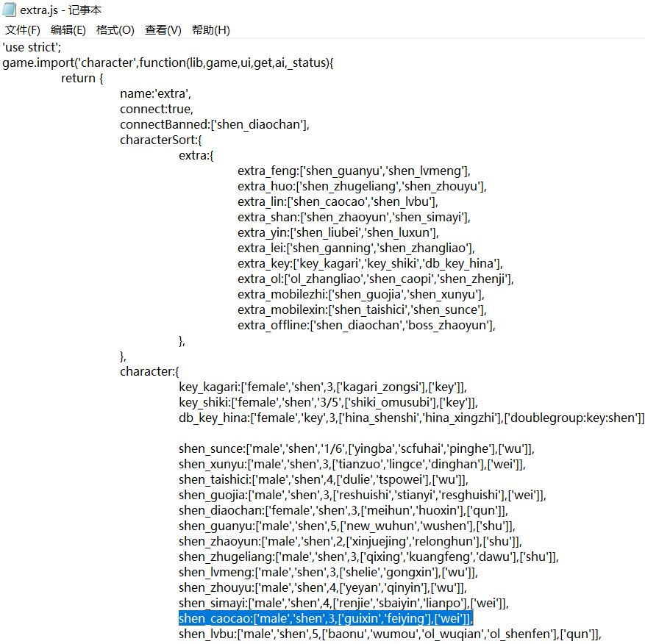Click the shen_guojia:['male' character line
The image size is (645, 644).
point(363,495)
